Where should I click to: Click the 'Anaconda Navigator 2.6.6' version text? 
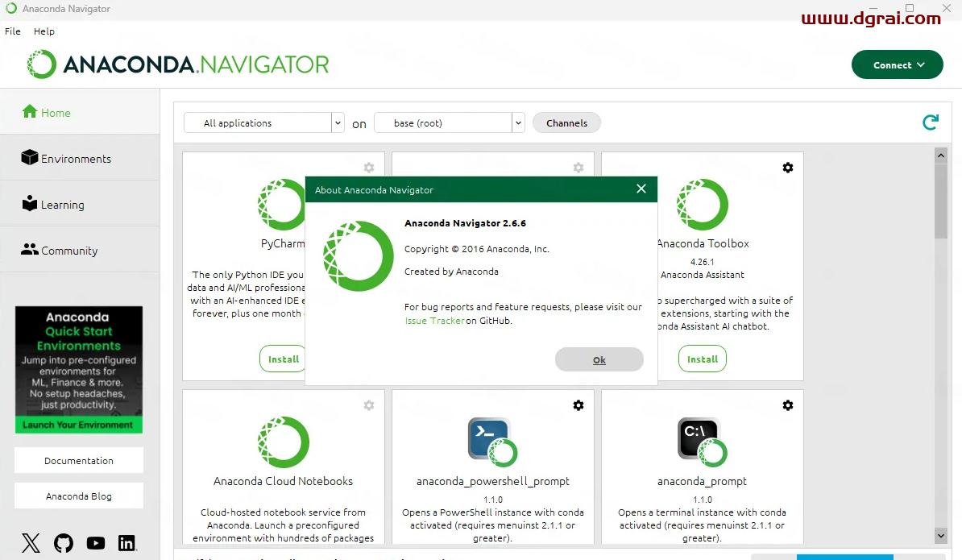click(465, 223)
